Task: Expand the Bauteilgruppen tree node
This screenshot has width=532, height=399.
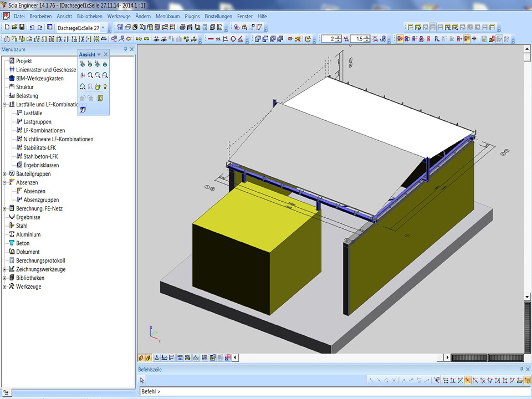Action: point(5,174)
